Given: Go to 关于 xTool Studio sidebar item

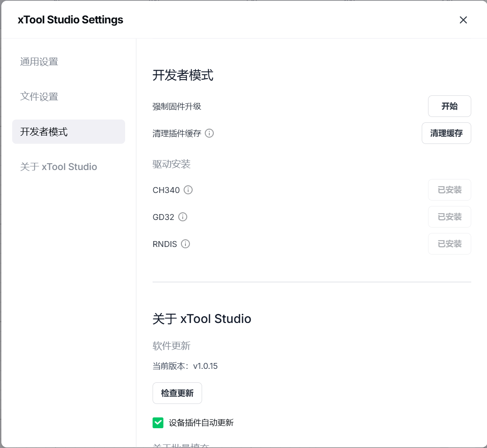Looking at the screenshot, I should [x=59, y=167].
